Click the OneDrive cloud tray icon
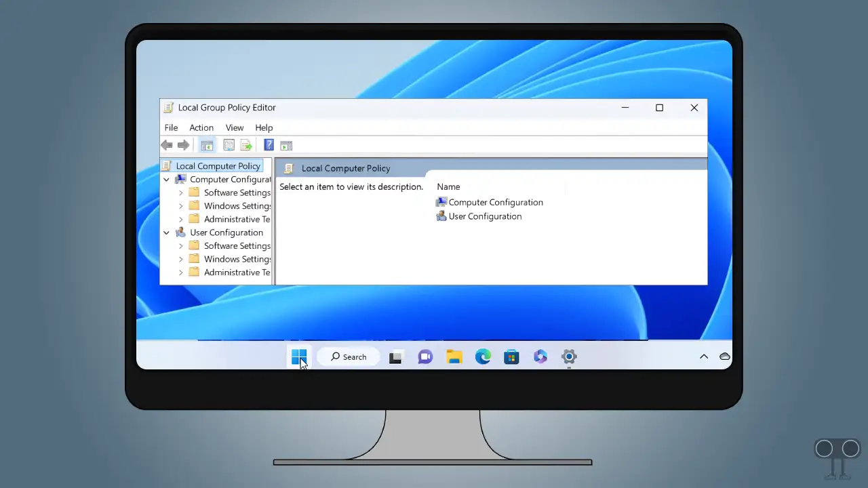The image size is (868, 488). [x=724, y=357]
